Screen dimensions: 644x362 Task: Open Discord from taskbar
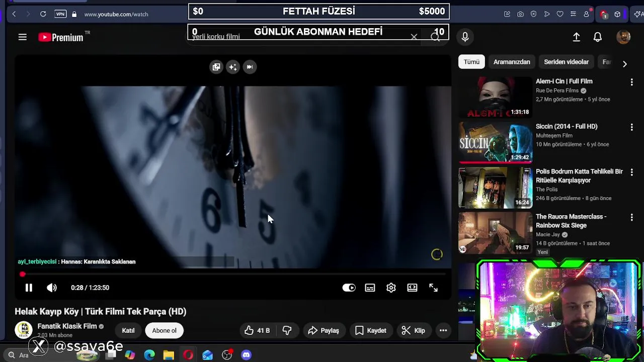246,355
